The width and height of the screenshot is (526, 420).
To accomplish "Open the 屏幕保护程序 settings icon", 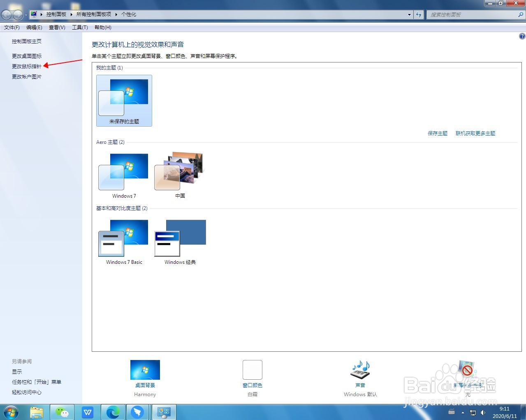I will (x=467, y=370).
